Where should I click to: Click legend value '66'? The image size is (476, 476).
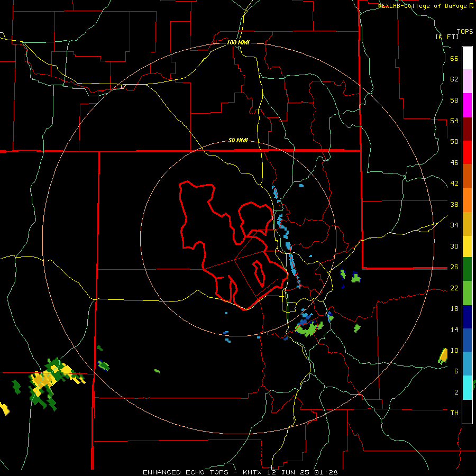tap(454, 58)
